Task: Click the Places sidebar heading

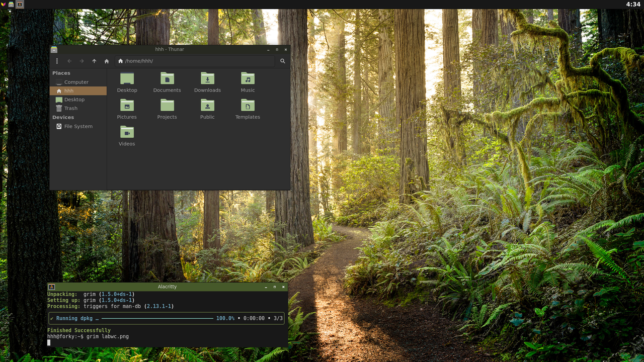Action: pos(61,73)
